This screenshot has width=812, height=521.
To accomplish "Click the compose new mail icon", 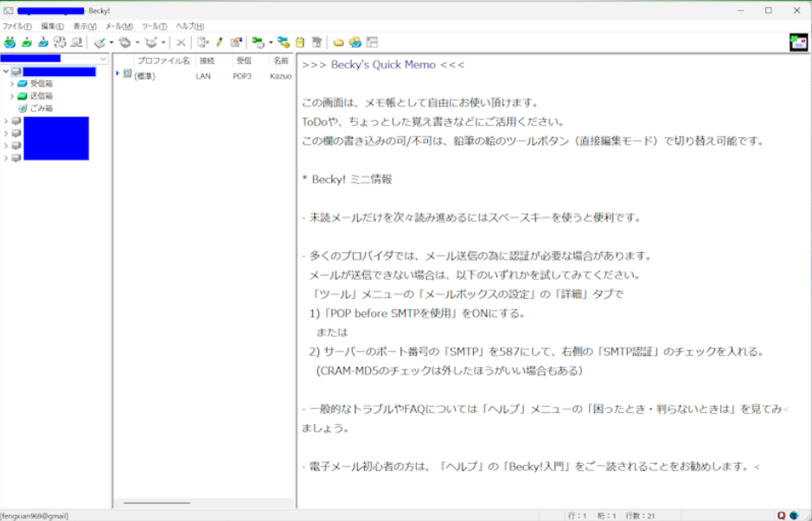I will point(100,42).
